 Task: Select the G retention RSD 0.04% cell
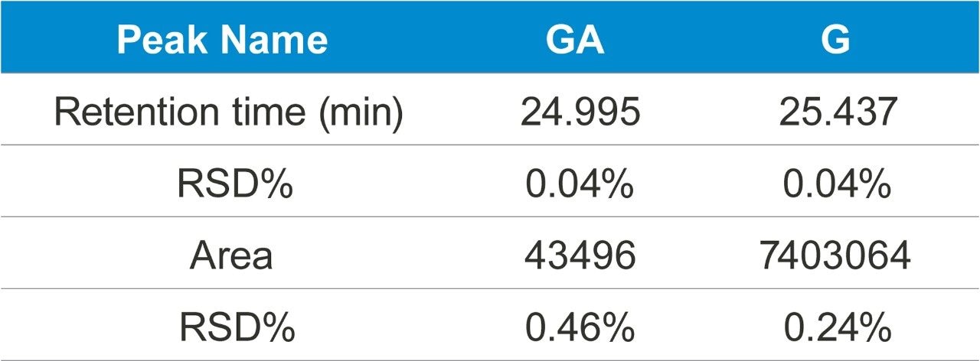837,185
